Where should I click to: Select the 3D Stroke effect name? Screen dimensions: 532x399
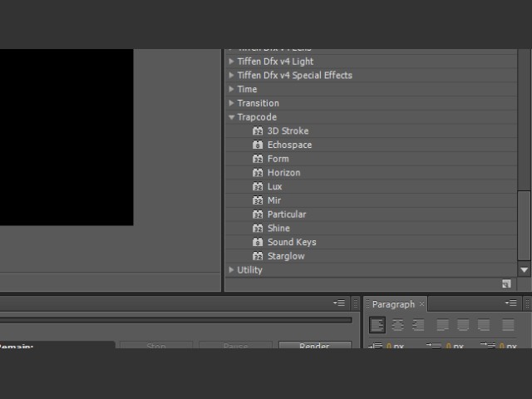click(x=288, y=131)
